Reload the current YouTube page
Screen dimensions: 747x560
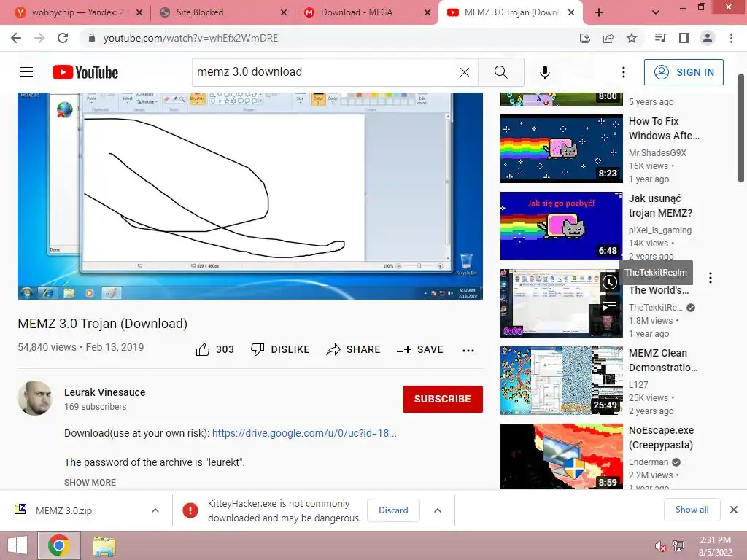(x=63, y=38)
